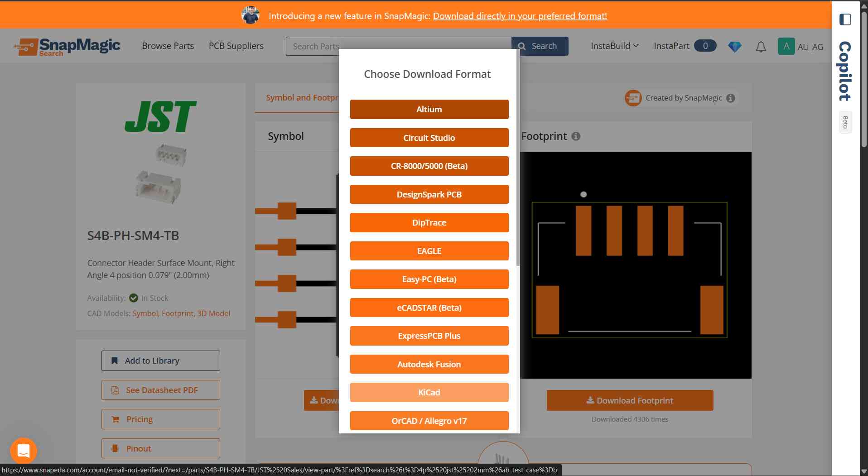The width and height of the screenshot is (868, 476).
Task: Choose Autodesk Fusion format
Action: pyautogui.click(x=429, y=364)
